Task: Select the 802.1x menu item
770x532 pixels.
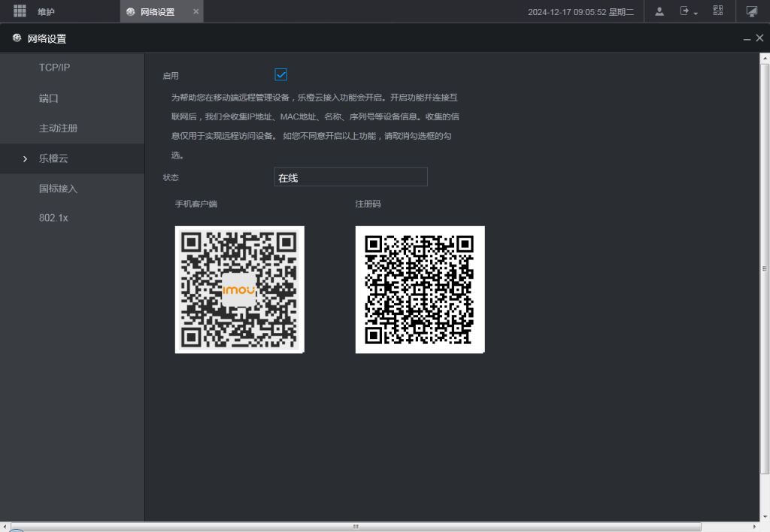Action: pyautogui.click(x=54, y=218)
